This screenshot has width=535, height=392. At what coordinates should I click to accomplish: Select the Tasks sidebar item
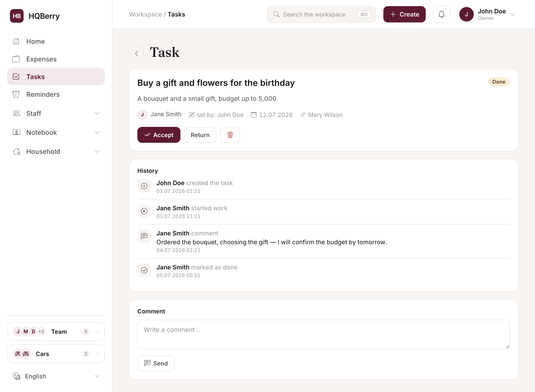[56, 77]
